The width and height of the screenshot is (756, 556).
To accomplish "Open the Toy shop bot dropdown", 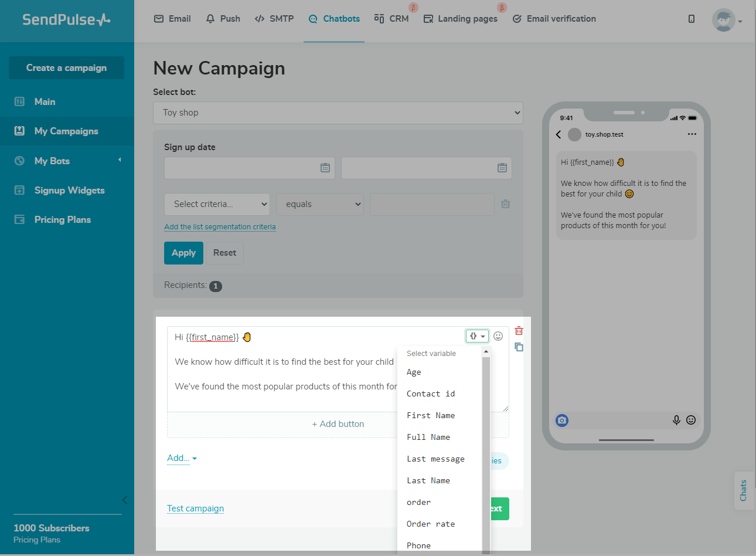I will (338, 113).
